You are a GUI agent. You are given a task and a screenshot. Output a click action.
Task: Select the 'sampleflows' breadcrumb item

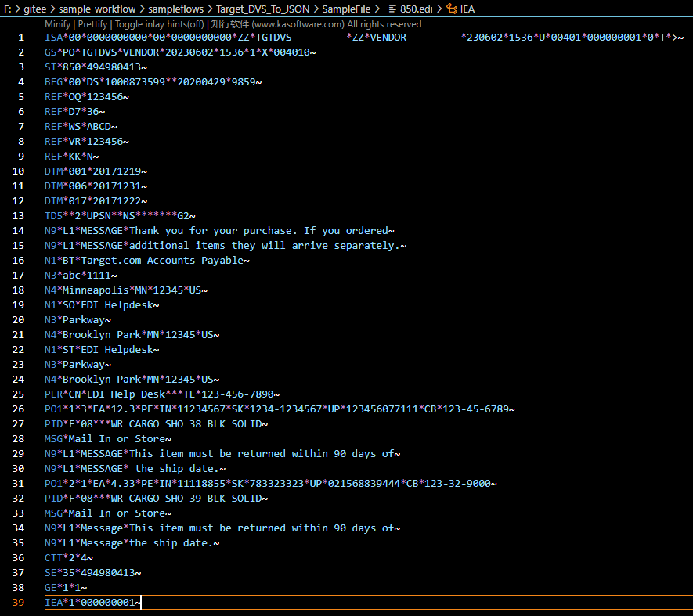click(x=176, y=9)
